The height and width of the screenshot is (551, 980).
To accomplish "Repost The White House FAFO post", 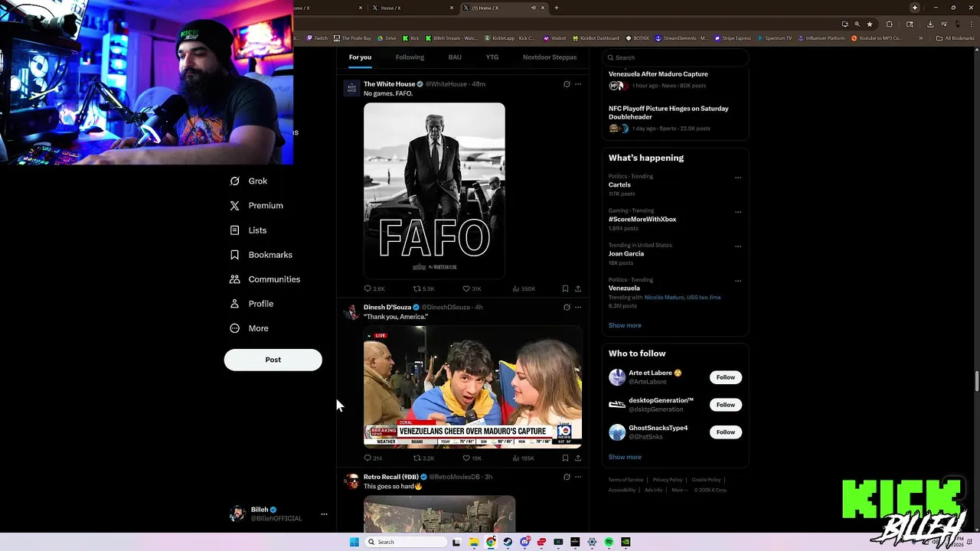I will tap(423, 289).
